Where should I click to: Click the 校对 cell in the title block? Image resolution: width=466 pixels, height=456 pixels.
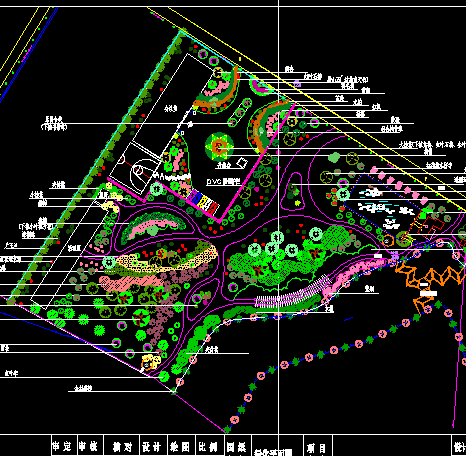[x=122, y=445]
